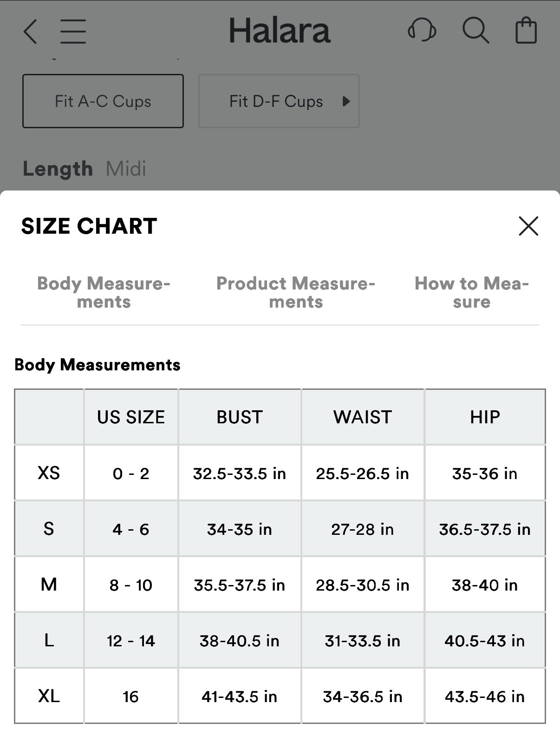This screenshot has width=560, height=730.
Task: Select the XS size row label
Action: 49,473
